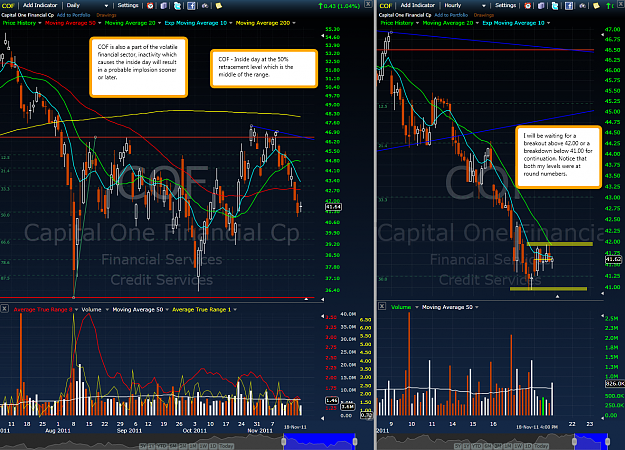Open Drawings link in Daily chart
This screenshot has height=450, width=625.
point(106,15)
